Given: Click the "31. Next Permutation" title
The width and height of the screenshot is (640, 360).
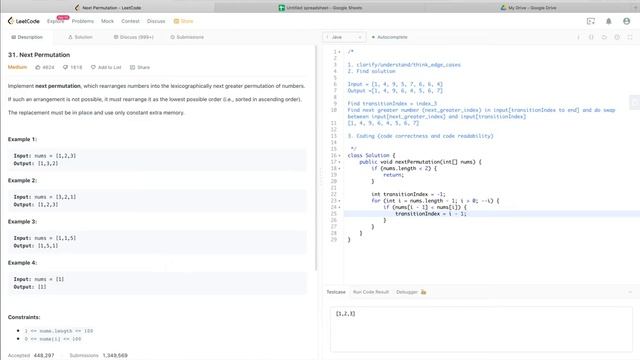Looking at the screenshot, I should point(39,55).
